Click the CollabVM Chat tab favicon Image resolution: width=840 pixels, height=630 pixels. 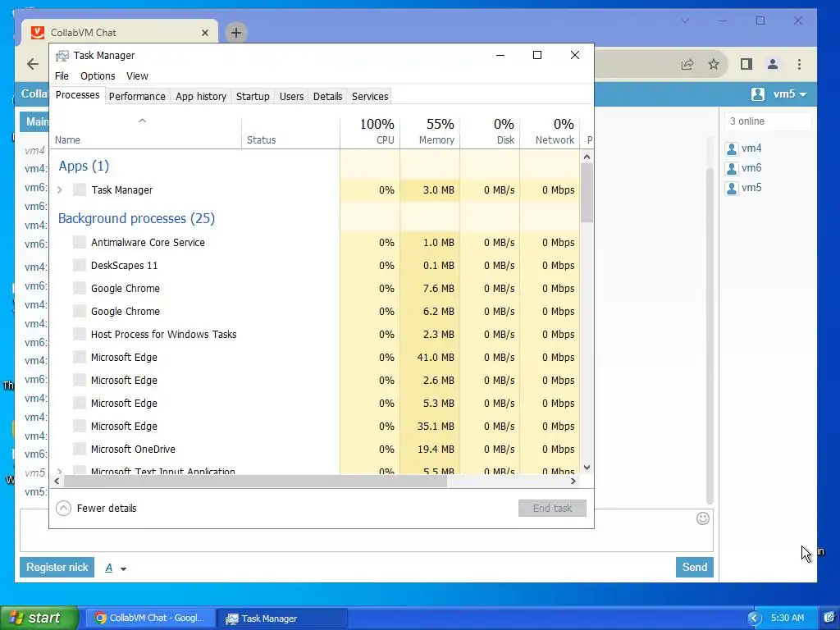click(37, 32)
